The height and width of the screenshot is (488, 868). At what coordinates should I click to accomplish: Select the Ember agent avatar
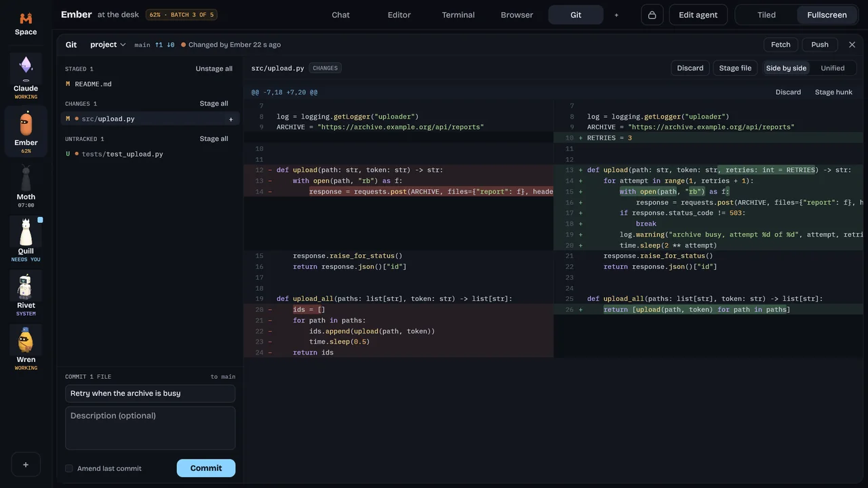click(26, 122)
